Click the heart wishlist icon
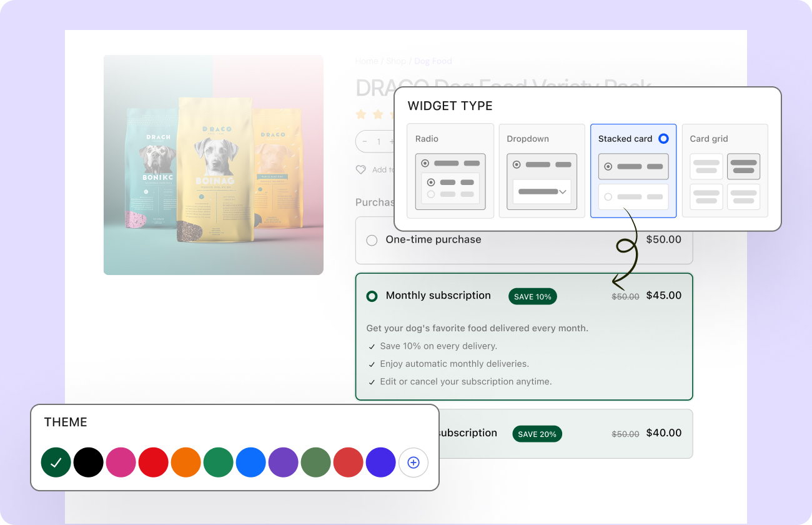Viewport: 812px width, 525px height. (x=360, y=169)
